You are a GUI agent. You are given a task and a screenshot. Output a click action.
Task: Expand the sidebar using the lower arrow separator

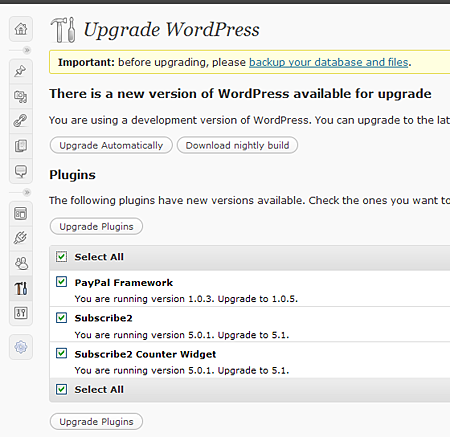[27, 192]
